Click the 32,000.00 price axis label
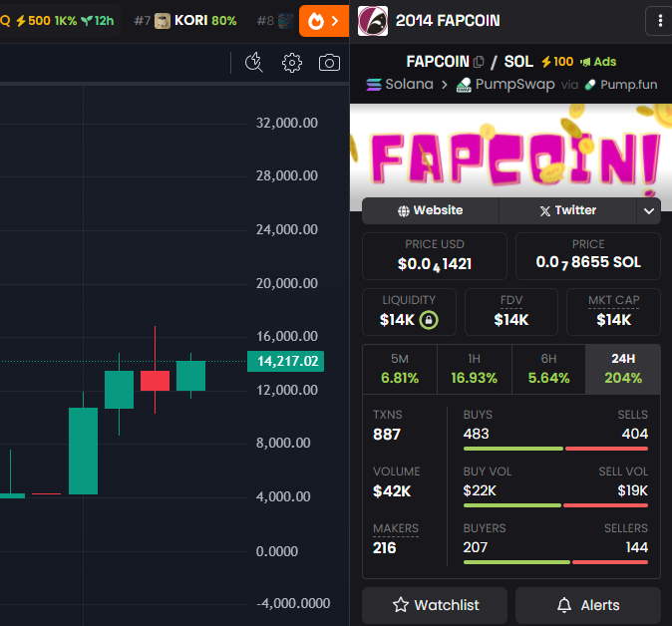The image size is (672, 626). point(287,123)
